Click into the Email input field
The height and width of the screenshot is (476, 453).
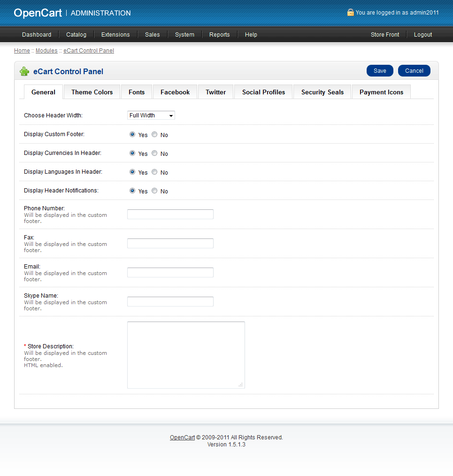170,273
